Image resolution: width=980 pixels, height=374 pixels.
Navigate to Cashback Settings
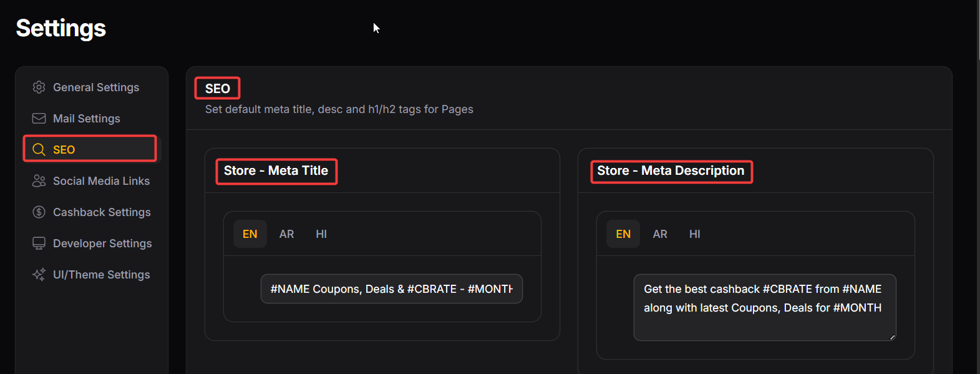coord(102,212)
